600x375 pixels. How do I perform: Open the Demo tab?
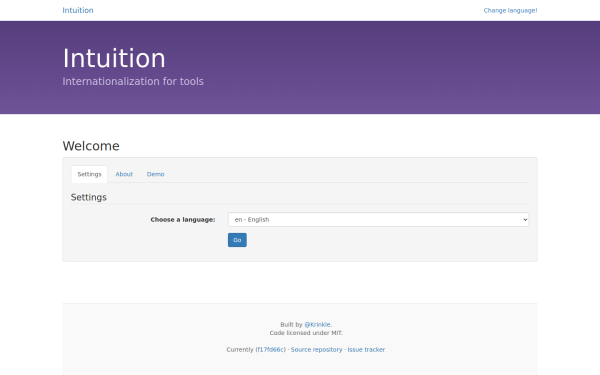click(155, 174)
